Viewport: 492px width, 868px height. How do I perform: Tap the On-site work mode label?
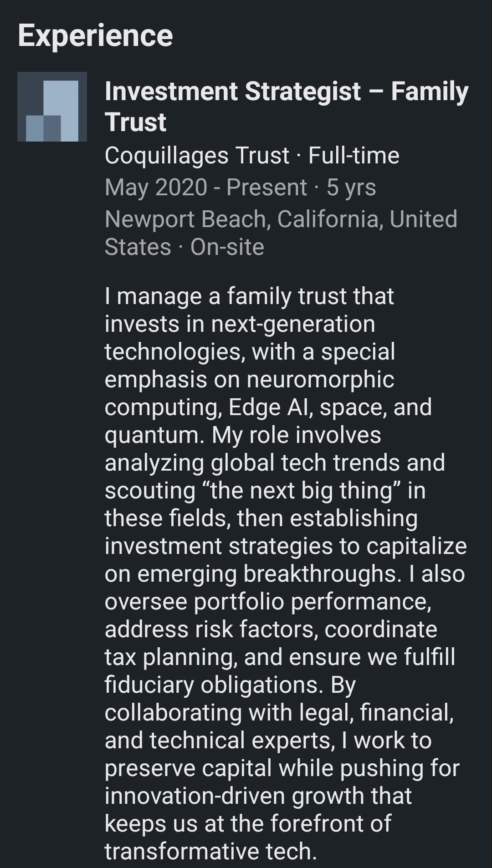pos(227,247)
